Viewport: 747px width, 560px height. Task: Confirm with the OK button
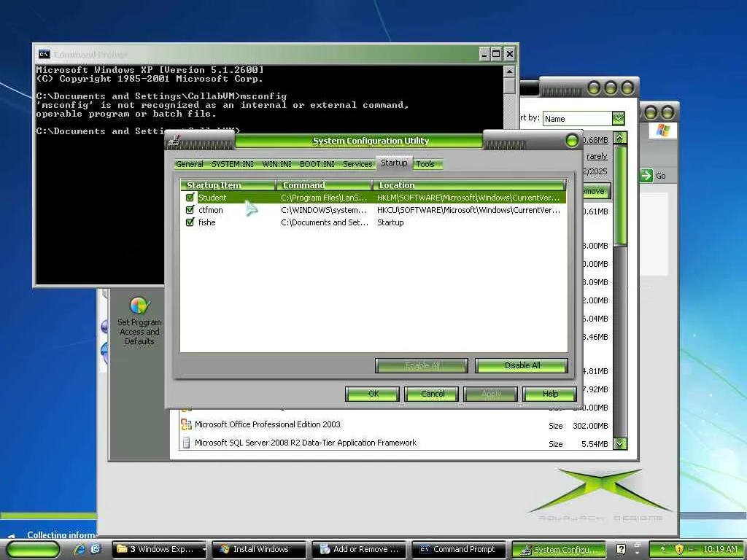coord(373,394)
